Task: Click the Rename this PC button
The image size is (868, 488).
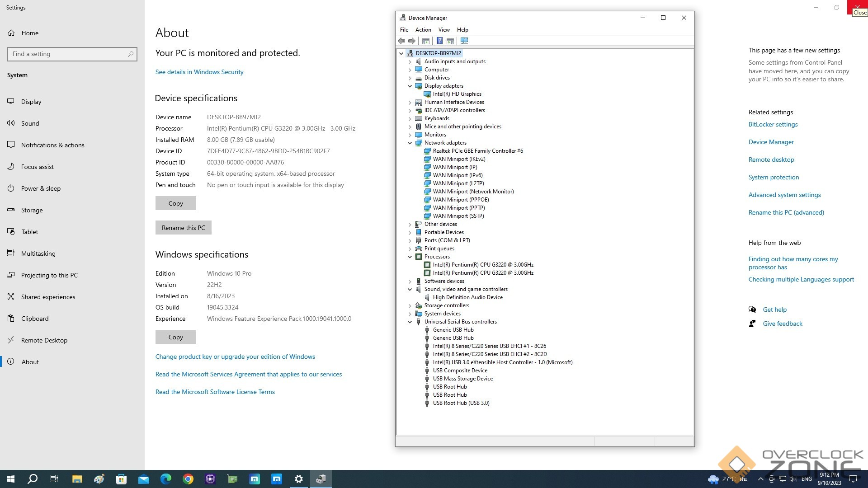Action: coord(183,228)
